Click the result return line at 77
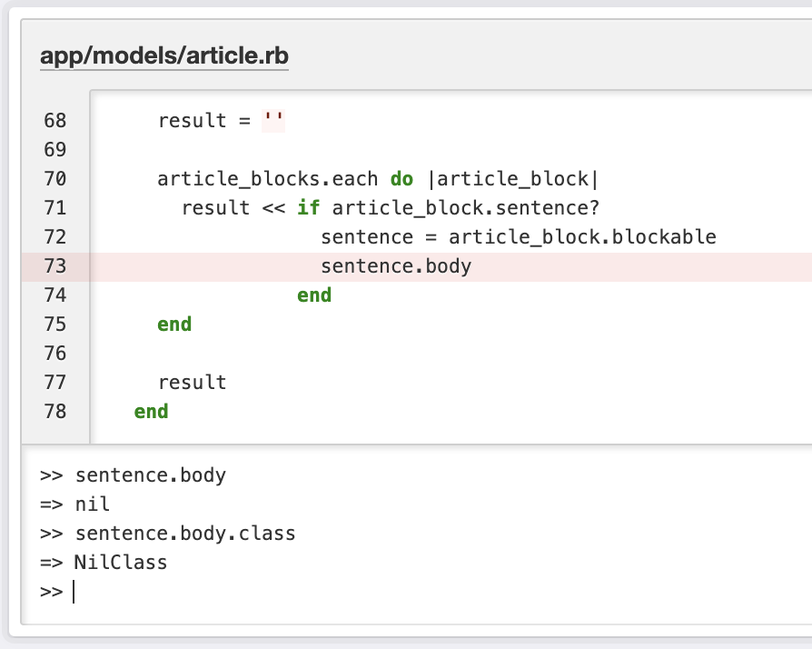The width and height of the screenshot is (812, 649). (x=192, y=383)
